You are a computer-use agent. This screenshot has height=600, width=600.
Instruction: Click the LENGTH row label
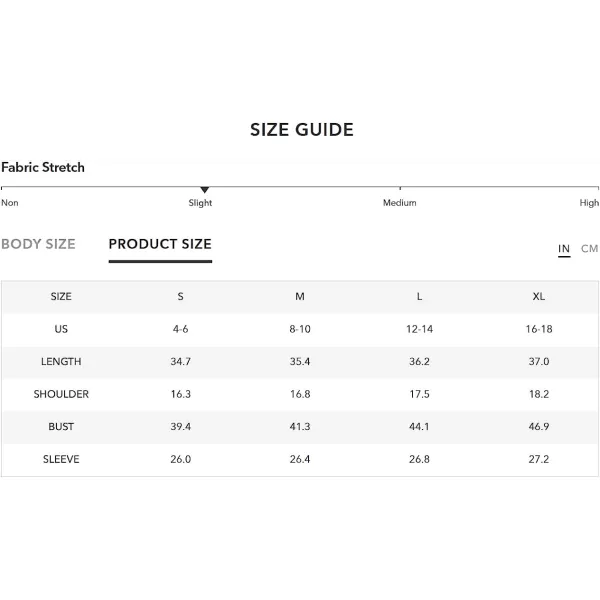coord(61,362)
